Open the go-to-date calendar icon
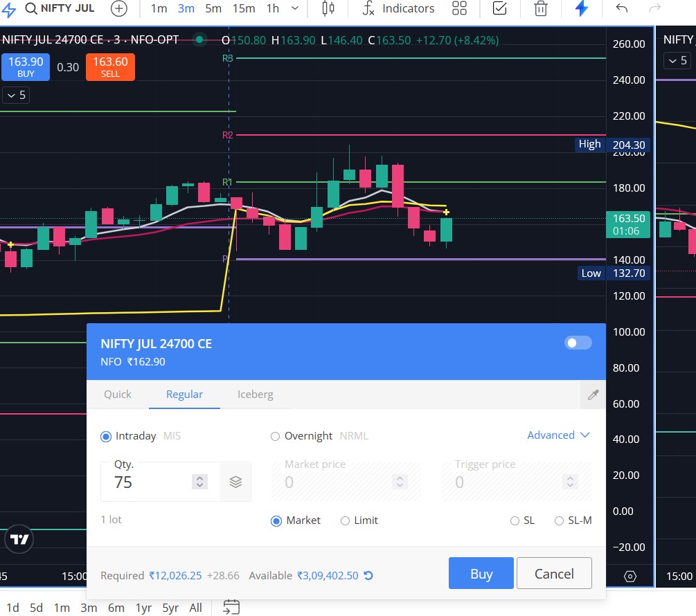Viewport: 696px width, 616px height. click(x=231, y=607)
